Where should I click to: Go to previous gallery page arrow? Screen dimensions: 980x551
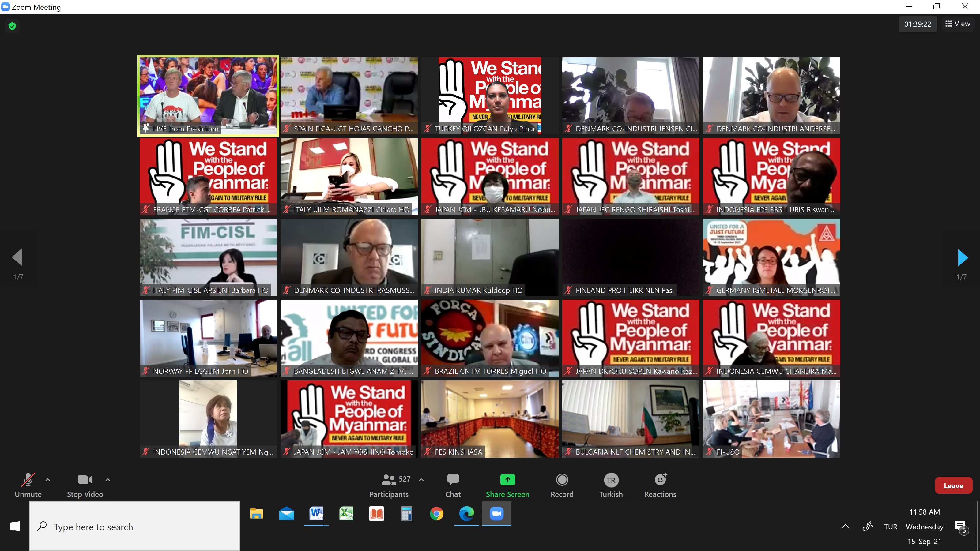17,257
